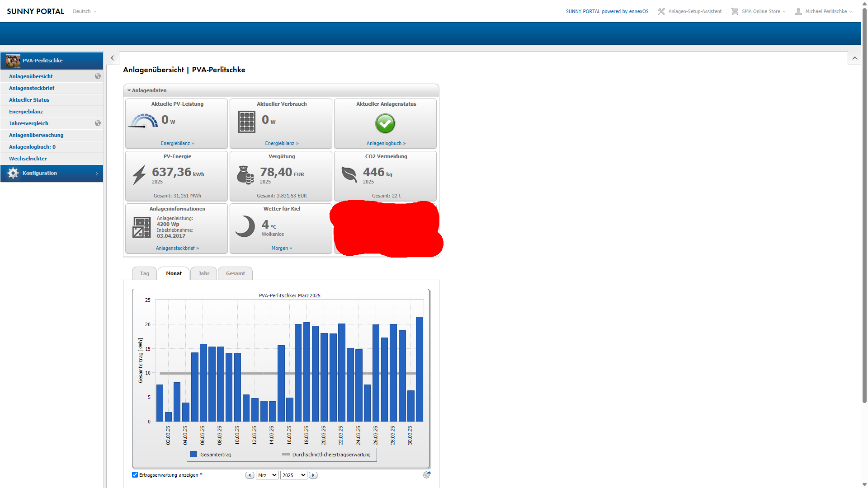The image size is (868, 488).
Task: Switch to the Jahr tab
Action: 203,273
